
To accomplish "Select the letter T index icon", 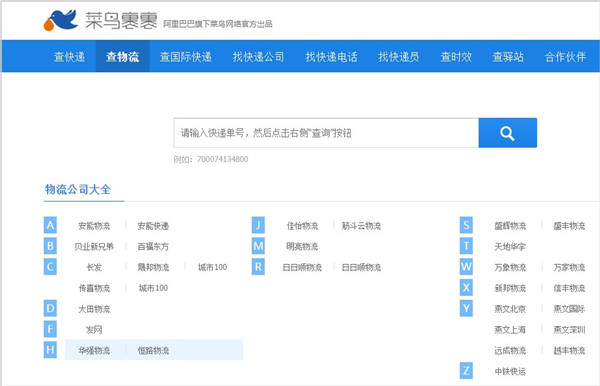I will click(466, 246).
